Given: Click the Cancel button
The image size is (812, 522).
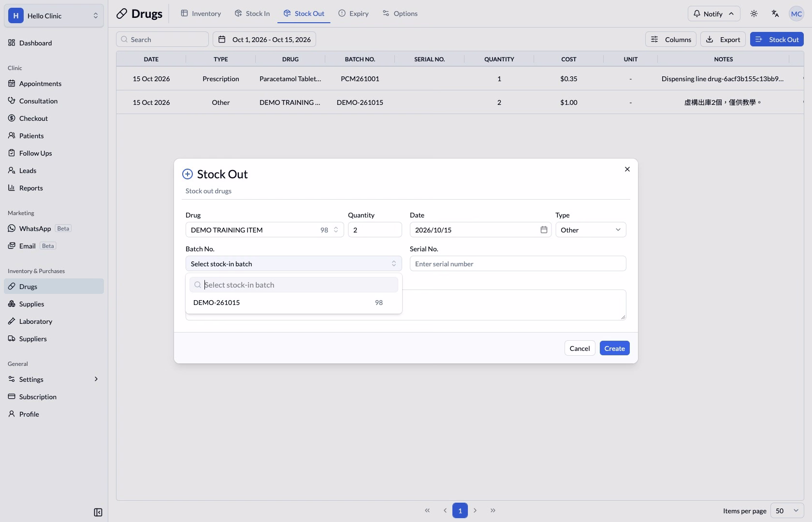Looking at the screenshot, I should tap(580, 348).
